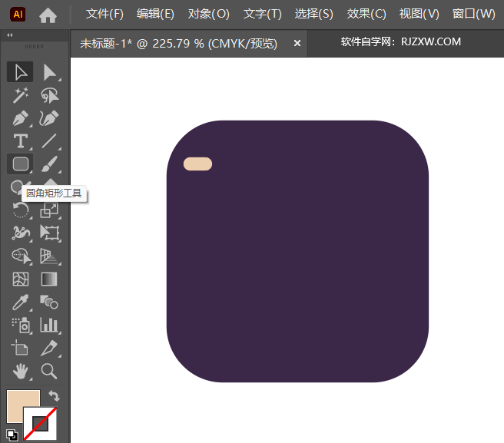The width and height of the screenshot is (504, 443).
Task: Select the Pen tool
Action: 20,118
